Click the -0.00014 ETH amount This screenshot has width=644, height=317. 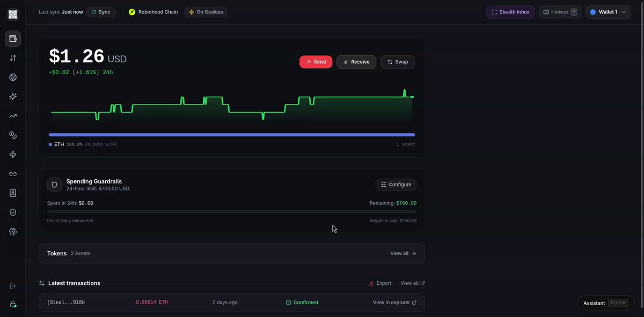[150, 303]
